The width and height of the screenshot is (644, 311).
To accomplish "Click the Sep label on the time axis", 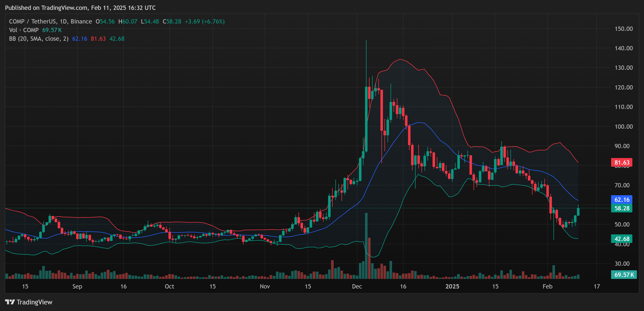I will point(77,286).
